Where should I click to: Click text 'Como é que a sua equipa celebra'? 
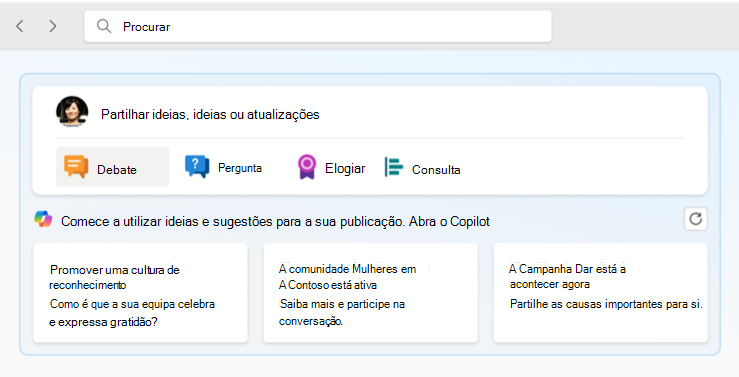[x=132, y=304]
